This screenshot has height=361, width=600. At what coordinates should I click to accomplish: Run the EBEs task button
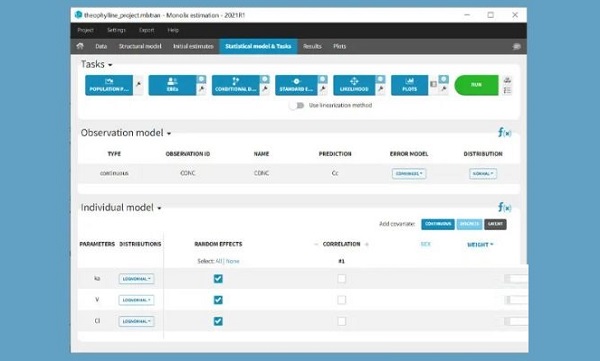point(172,85)
